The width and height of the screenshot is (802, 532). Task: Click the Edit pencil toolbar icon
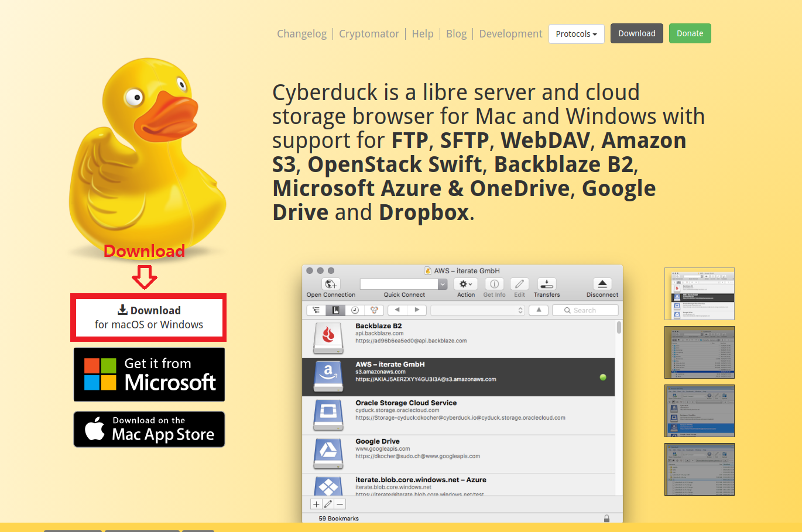click(x=519, y=284)
